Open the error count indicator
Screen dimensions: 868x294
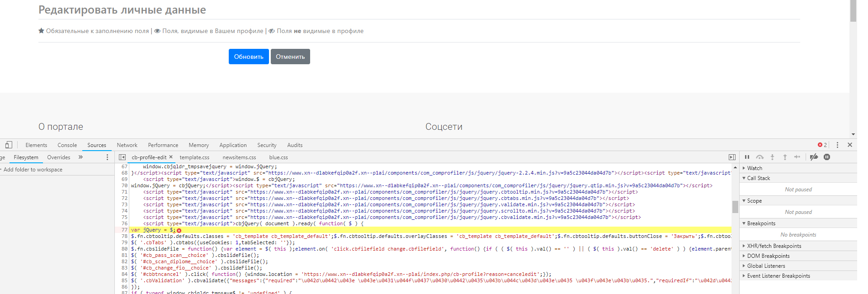click(822, 145)
